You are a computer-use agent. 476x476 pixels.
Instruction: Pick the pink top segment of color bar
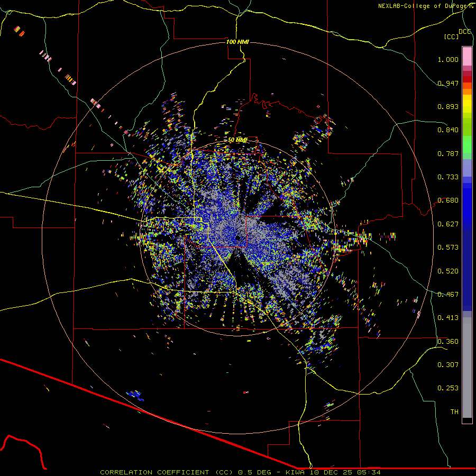(x=467, y=57)
